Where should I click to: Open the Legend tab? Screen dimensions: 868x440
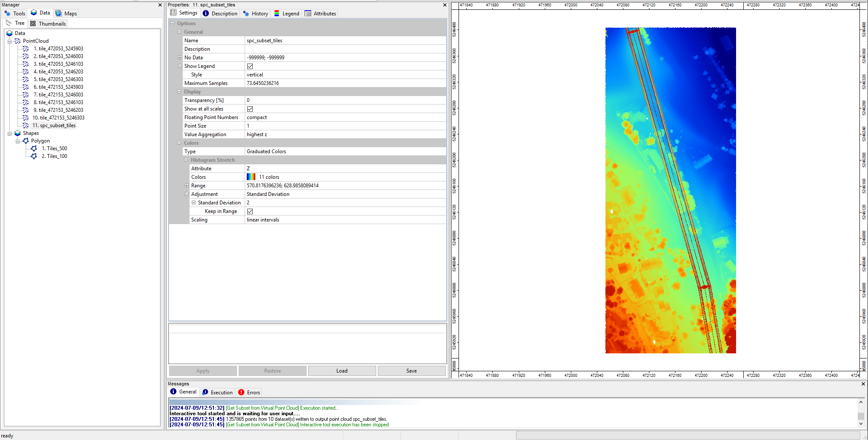[x=286, y=13]
